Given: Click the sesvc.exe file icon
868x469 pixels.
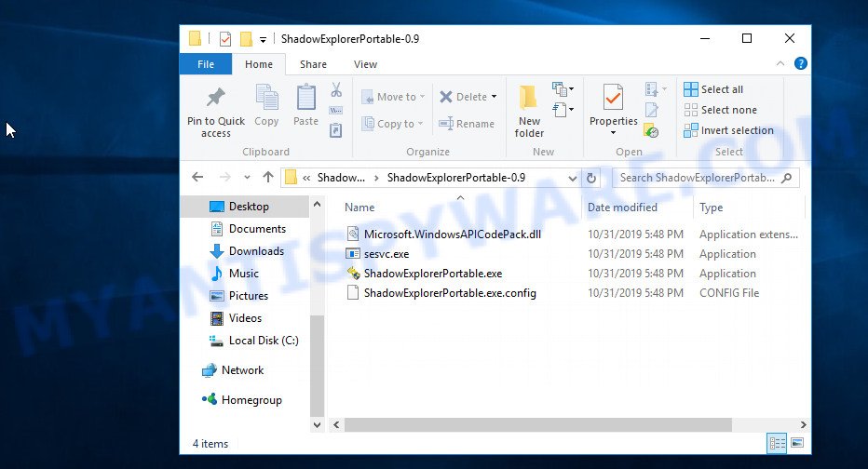Looking at the screenshot, I should pos(353,254).
